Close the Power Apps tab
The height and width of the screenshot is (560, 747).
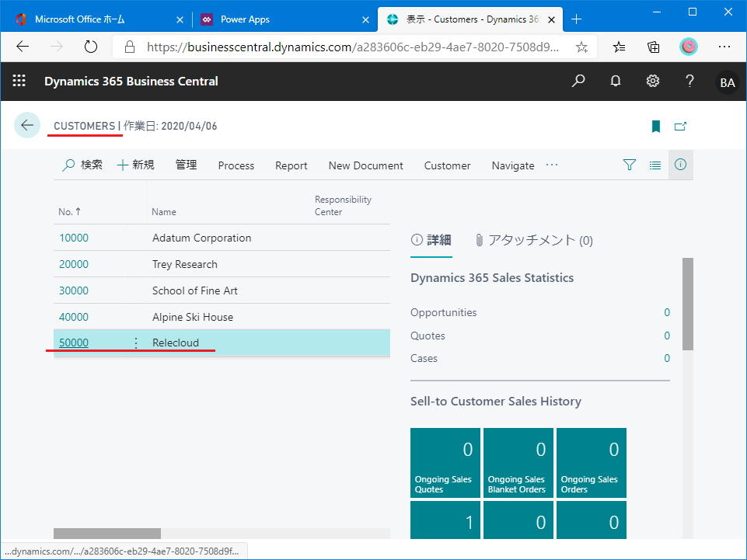pos(365,19)
